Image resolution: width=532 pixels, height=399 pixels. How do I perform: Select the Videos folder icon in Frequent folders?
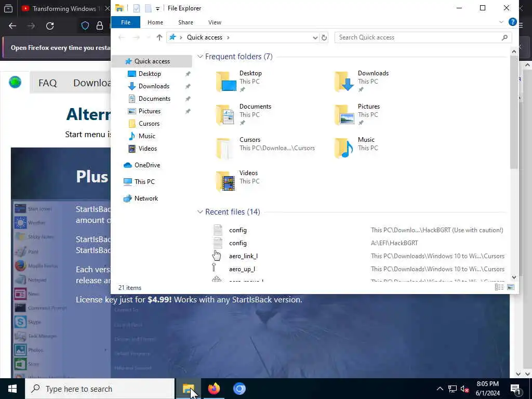click(226, 181)
